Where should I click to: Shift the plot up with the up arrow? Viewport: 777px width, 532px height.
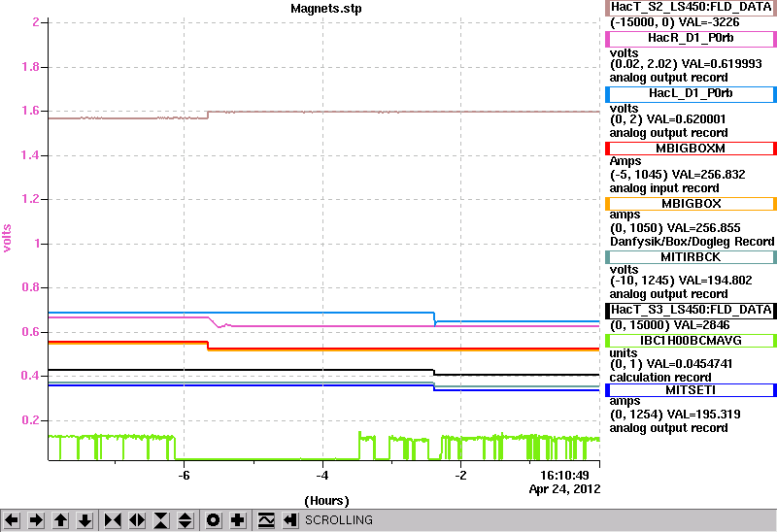click(60, 520)
